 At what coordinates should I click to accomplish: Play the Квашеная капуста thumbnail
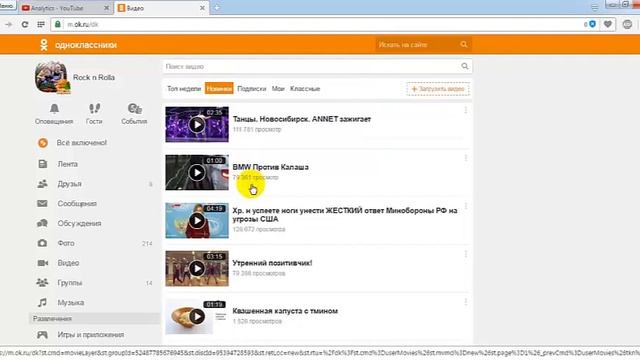click(197, 316)
